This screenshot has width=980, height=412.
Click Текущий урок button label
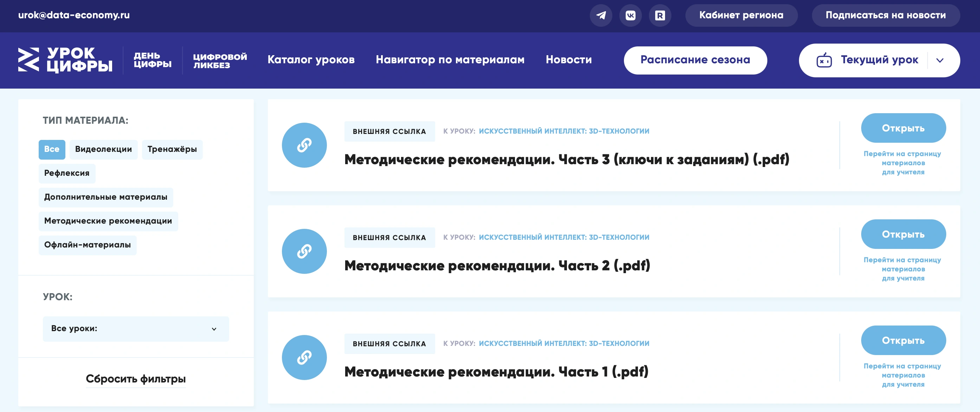[x=879, y=60]
